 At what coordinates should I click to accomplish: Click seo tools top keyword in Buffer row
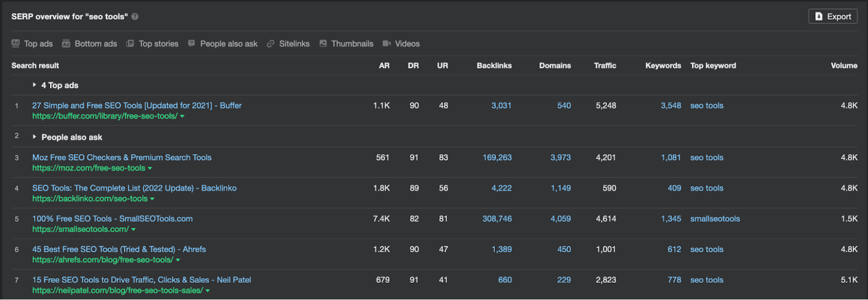click(707, 106)
